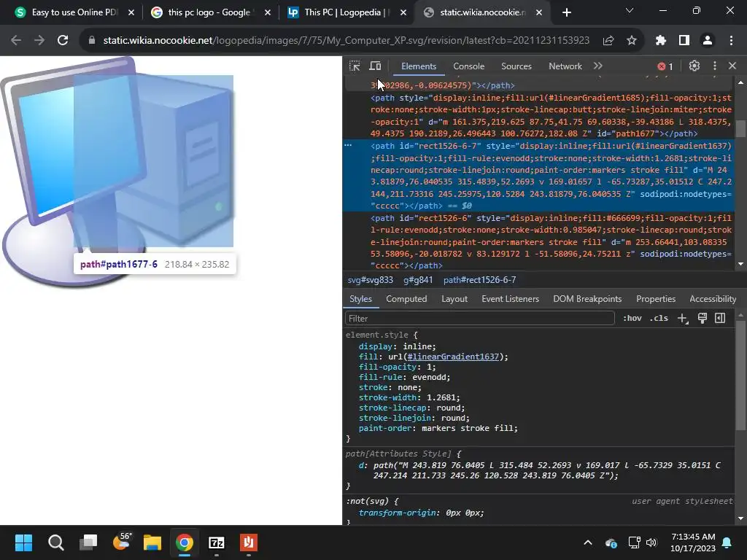Click the paint-order property value
The image size is (747, 560).
point(469,428)
